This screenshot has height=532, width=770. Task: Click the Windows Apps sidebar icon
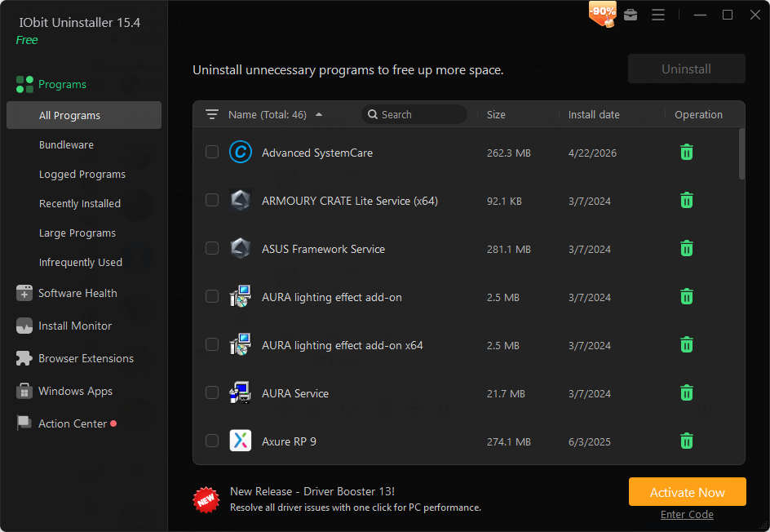point(24,391)
